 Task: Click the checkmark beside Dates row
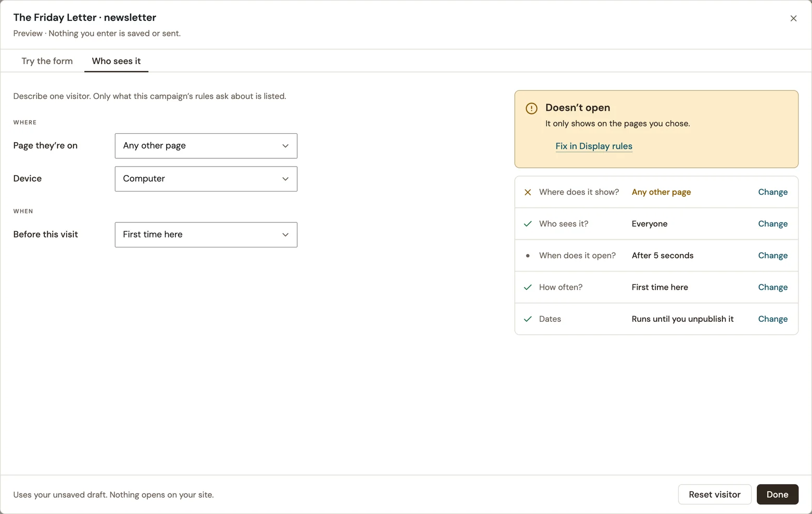tap(528, 319)
